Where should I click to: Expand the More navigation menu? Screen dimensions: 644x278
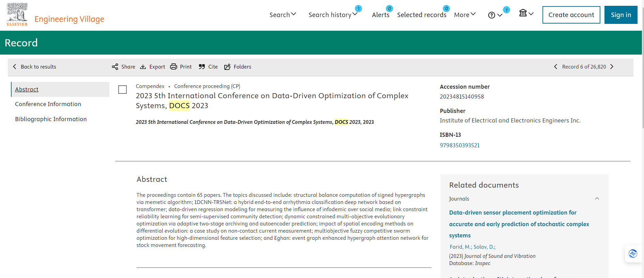coord(464,15)
